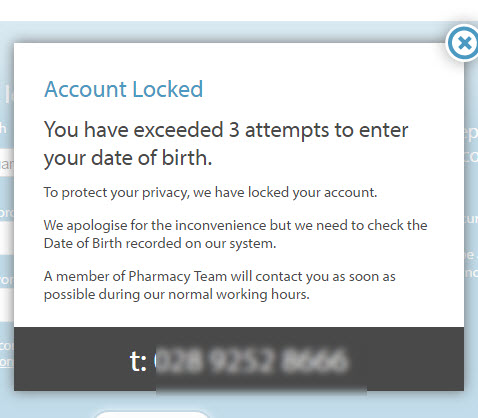Image resolution: width=478 pixels, height=418 pixels.
Task: Click the blue circled X icon
Action: pyautogui.click(x=464, y=43)
